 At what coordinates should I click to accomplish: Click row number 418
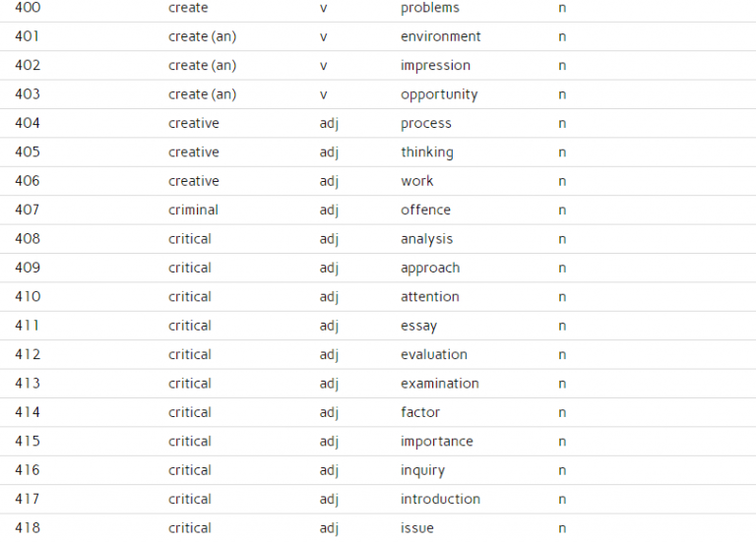tap(28, 528)
